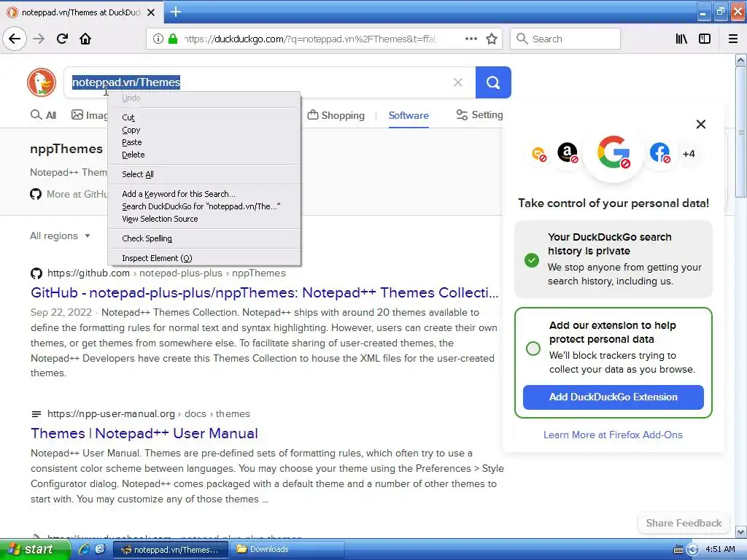The width and height of the screenshot is (747, 560).
Task: Clear the DuckDuckGo search box
Action: point(458,82)
